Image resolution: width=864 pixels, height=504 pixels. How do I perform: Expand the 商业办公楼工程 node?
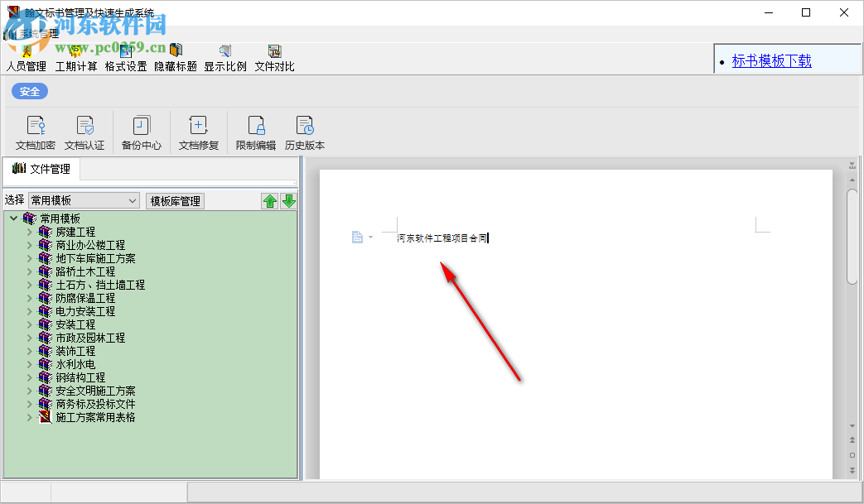pyautogui.click(x=30, y=245)
